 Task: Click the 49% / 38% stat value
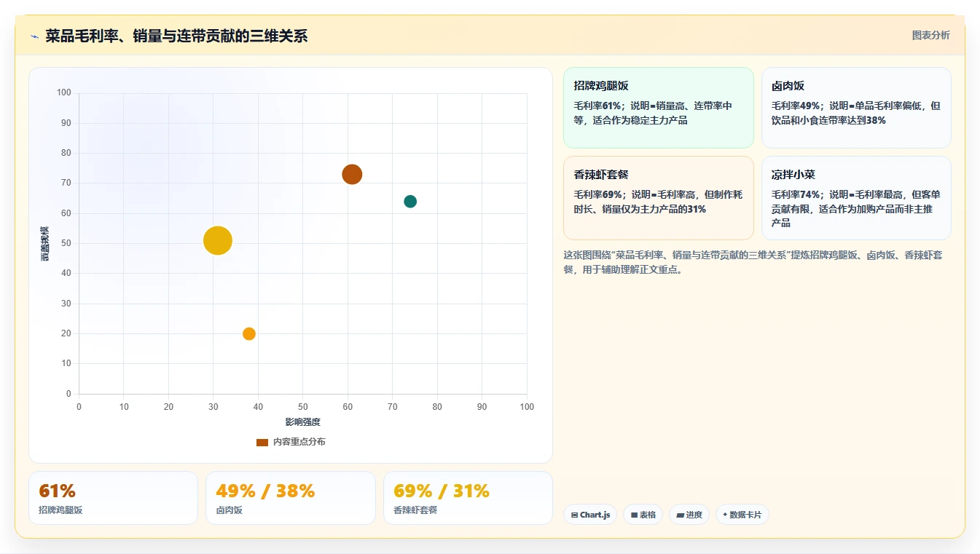(266, 491)
